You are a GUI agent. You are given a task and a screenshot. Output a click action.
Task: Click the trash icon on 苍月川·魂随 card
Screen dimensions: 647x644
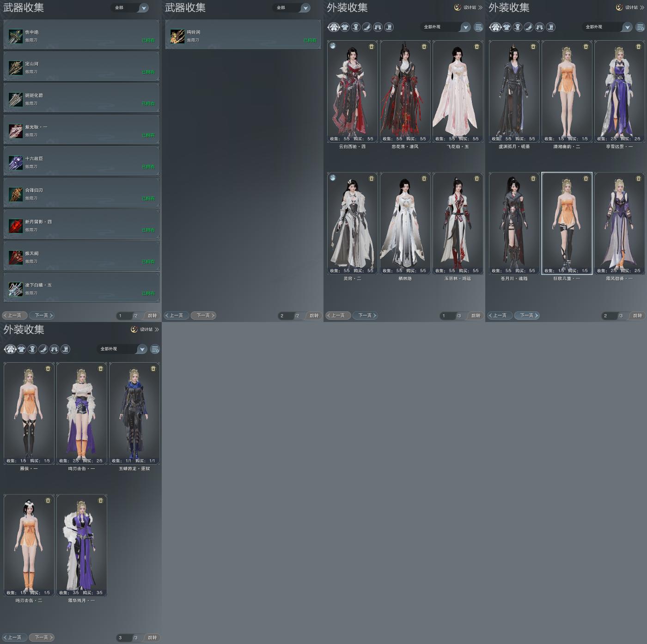point(533,178)
